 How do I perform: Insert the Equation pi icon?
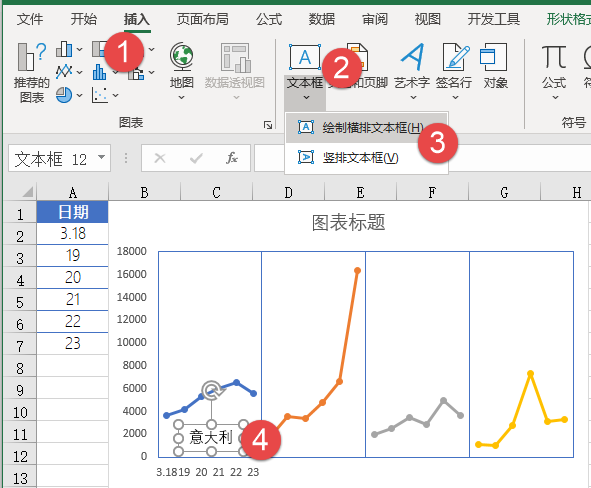coord(554,57)
